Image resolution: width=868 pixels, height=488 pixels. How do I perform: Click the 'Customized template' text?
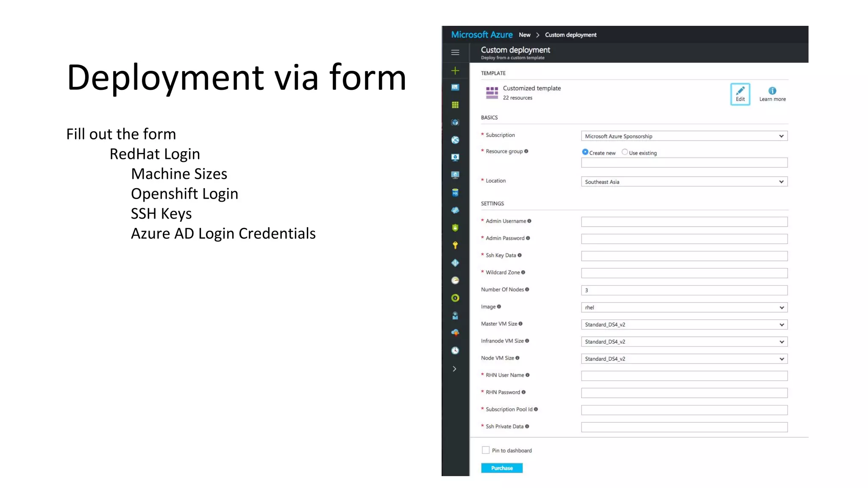pyautogui.click(x=532, y=88)
